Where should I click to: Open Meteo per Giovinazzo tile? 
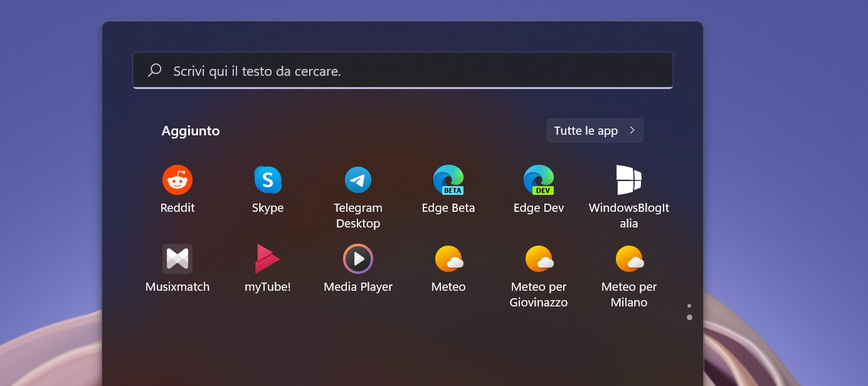tap(539, 259)
